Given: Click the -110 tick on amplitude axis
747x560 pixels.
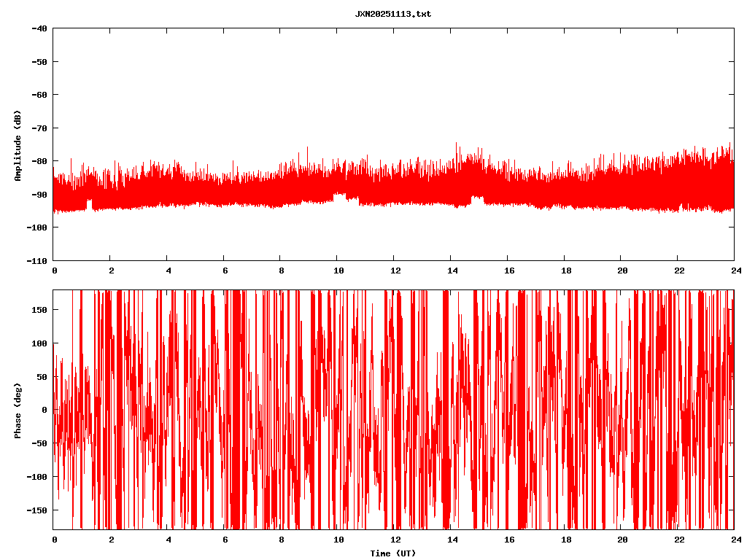Looking at the screenshot, I should 37,260.
